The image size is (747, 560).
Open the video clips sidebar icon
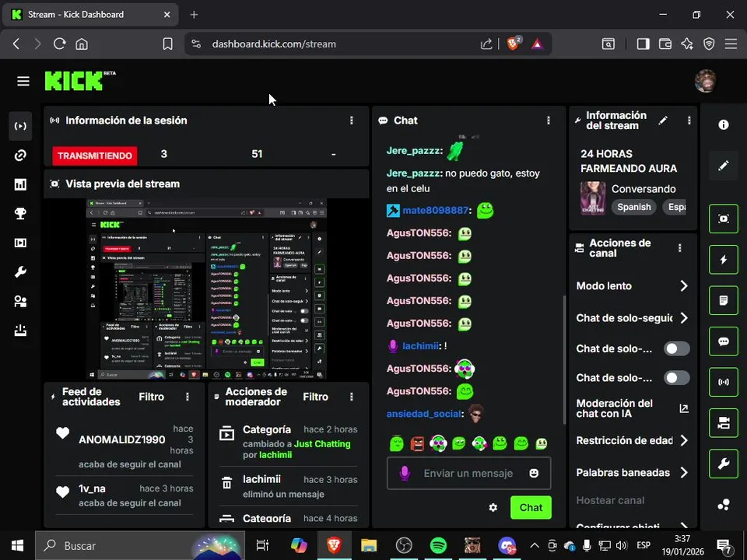tap(20, 243)
